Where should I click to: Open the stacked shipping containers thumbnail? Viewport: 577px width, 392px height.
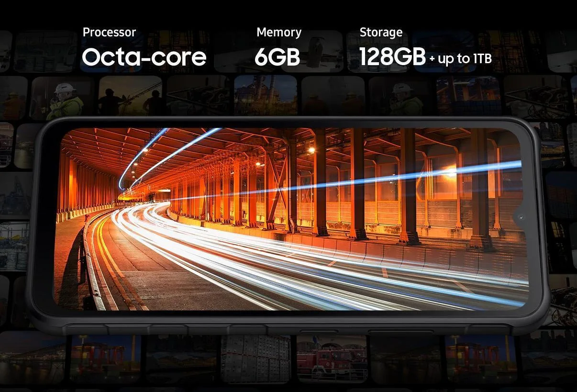[x=255, y=358]
